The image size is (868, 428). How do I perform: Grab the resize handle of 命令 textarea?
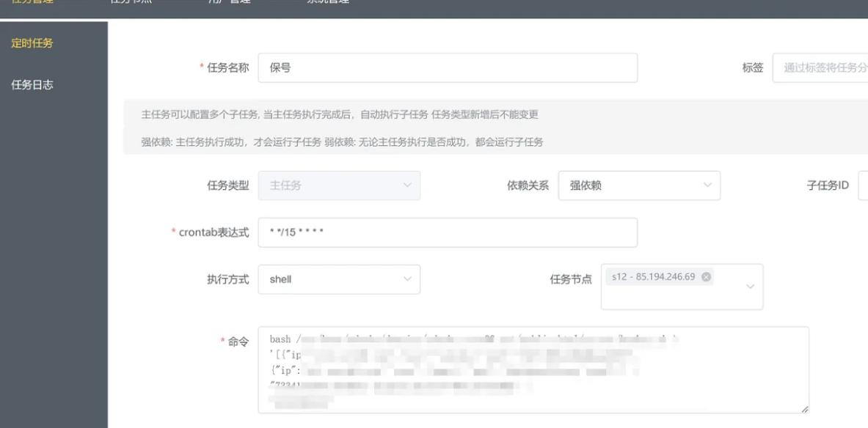click(x=804, y=409)
